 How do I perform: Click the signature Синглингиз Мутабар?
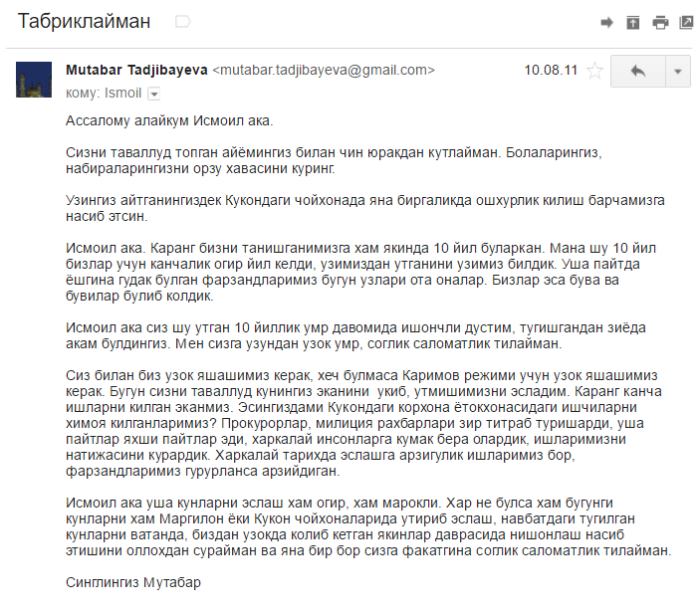tap(133, 582)
